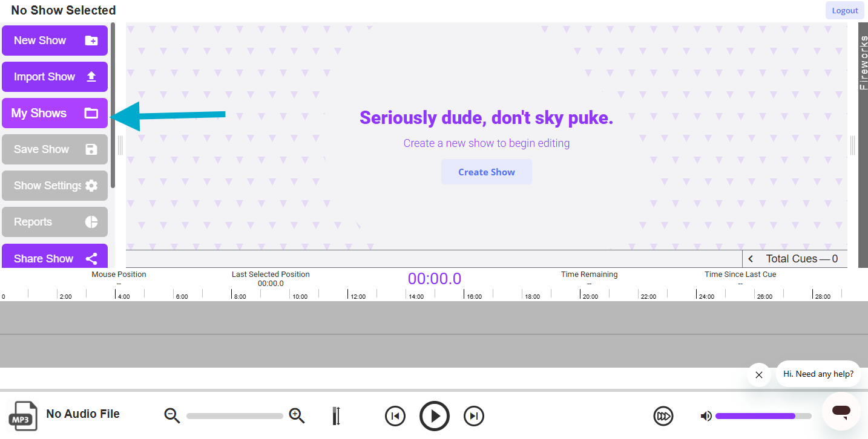Open Share Show from the sidebar
The width and height of the screenshot is (868, 439).
(x=54, y=258)
